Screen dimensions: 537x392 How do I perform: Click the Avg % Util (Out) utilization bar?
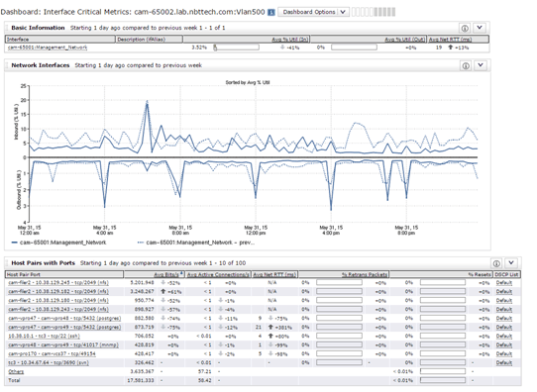tap(354, 48)
